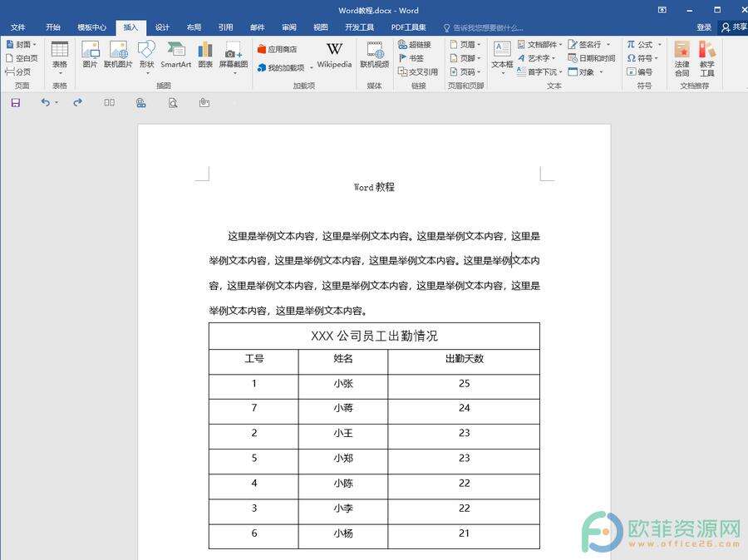Save the document with the floppy disk icon
The image size is (748, 560).
16,102
